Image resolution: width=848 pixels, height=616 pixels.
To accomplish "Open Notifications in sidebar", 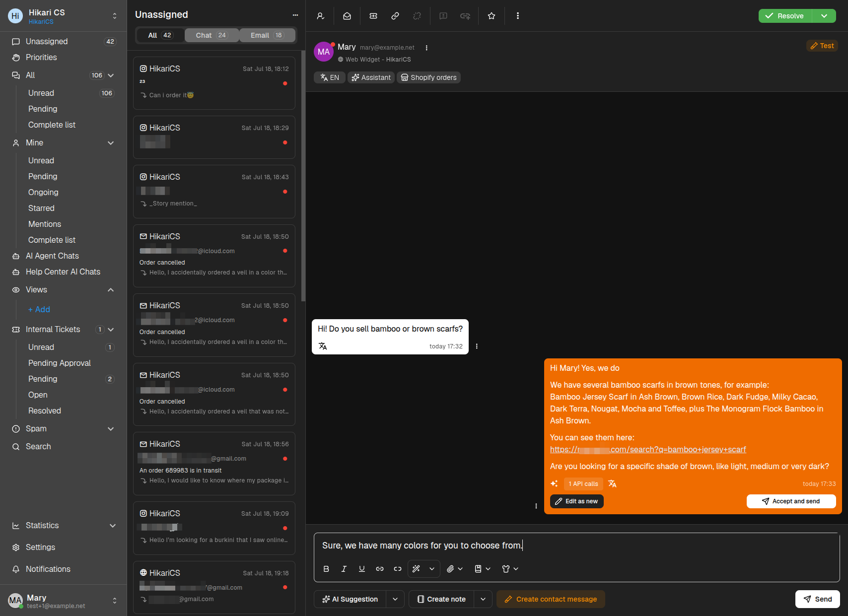I will (64, 569).
